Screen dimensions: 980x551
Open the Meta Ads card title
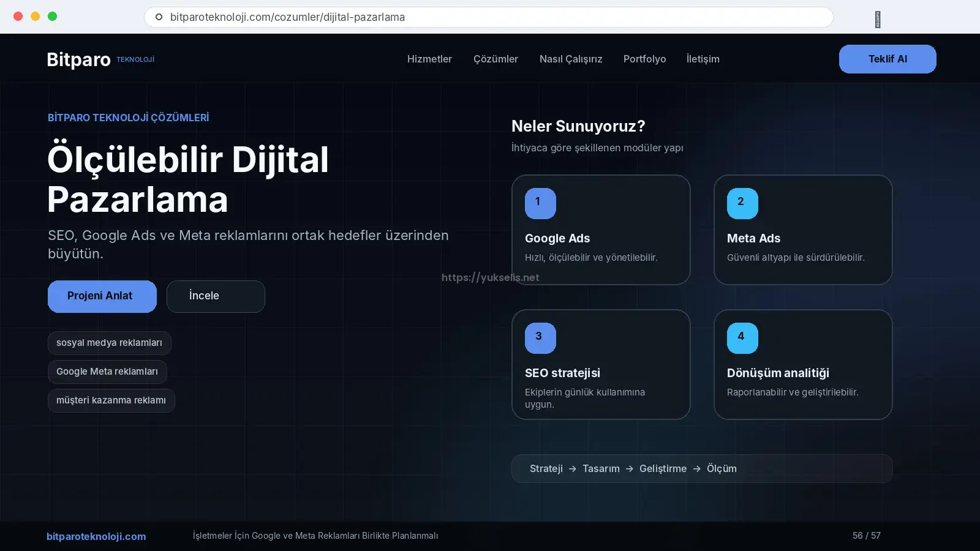[x=753, y=238]
